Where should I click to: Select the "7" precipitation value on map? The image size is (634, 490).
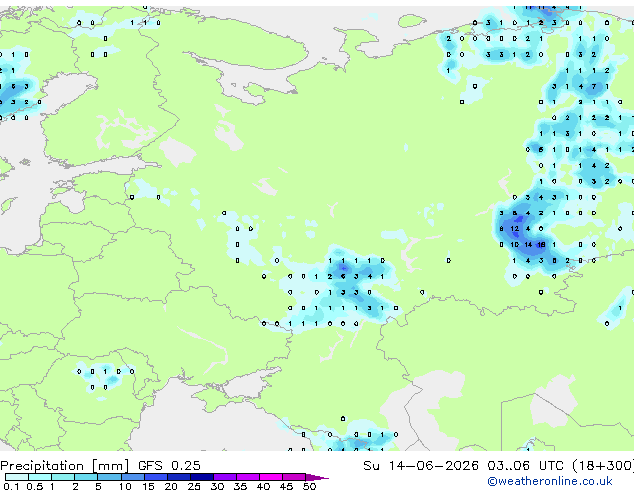point(594,87)
